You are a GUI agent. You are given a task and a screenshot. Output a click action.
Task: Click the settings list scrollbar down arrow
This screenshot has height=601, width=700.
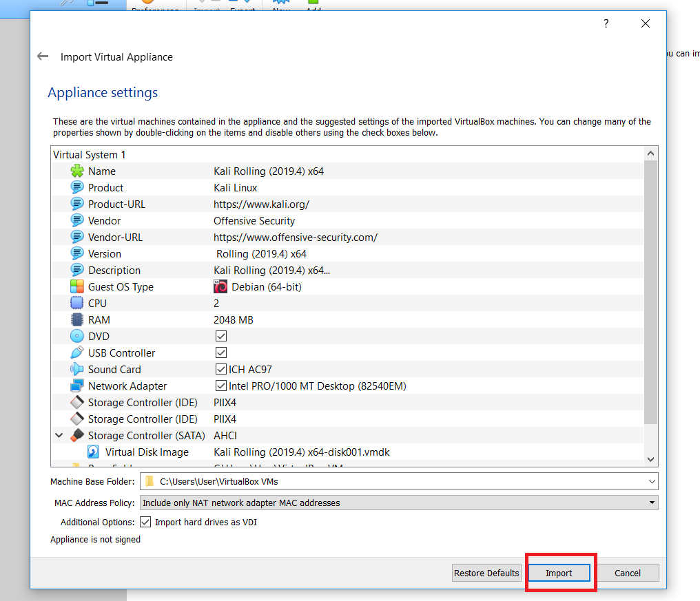[x=650, y=459]
